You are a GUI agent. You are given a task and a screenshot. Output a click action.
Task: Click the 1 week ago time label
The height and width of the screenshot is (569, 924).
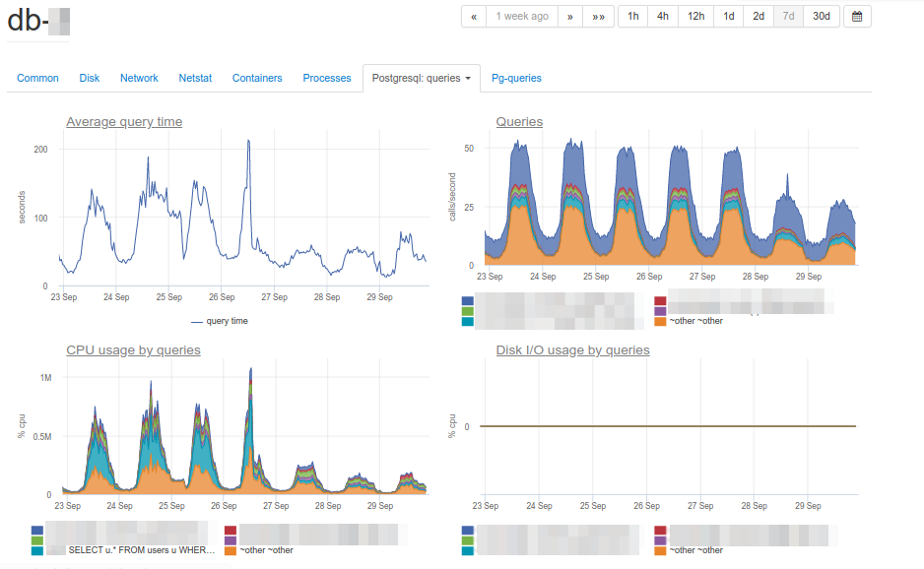pyautogui.click(x=522, y=17)
